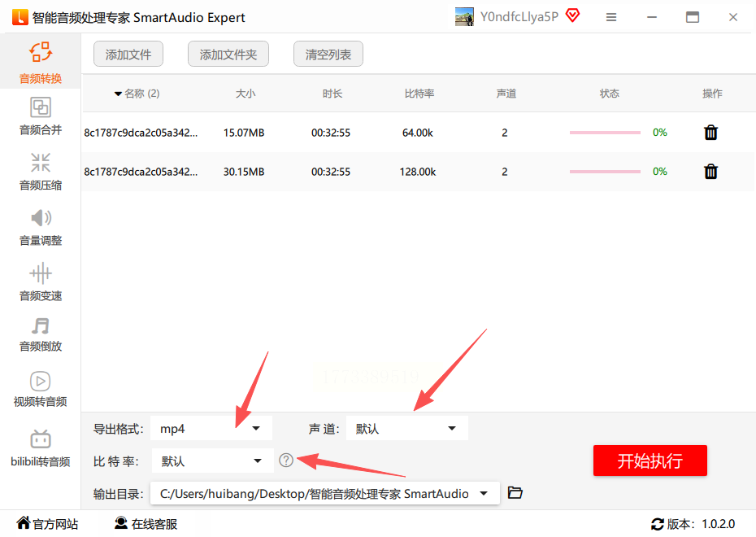Viewport: 756px width, 537px height.
Task: Expand the 输出目录 output path dropdown
Action: 325,494
